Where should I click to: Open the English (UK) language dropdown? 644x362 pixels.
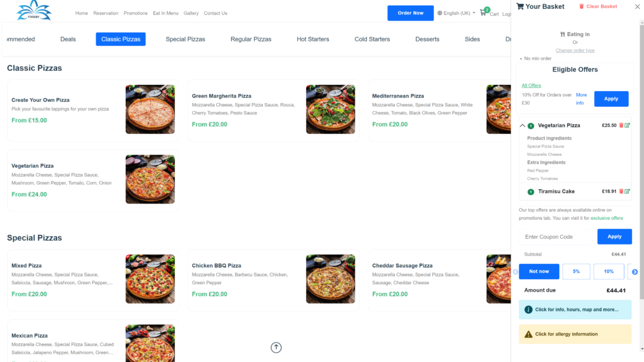tap(457, 13)
